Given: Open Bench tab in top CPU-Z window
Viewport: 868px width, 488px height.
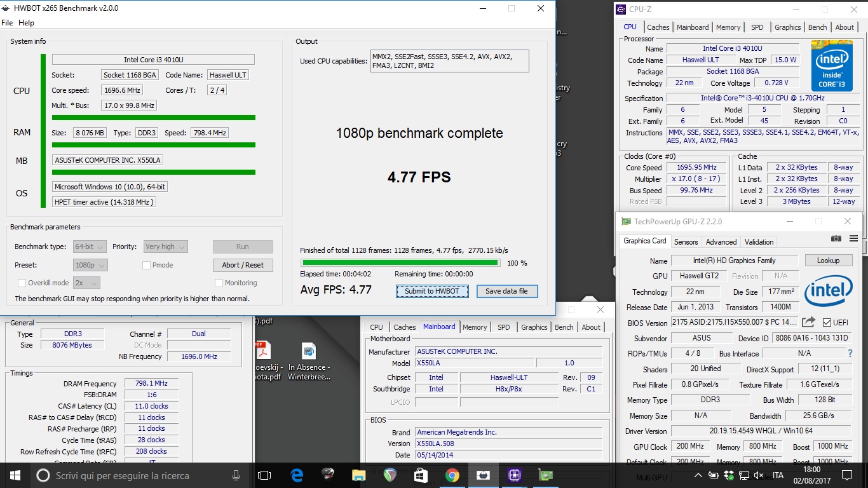Looking at the screenshot, I should coord(817,27).
